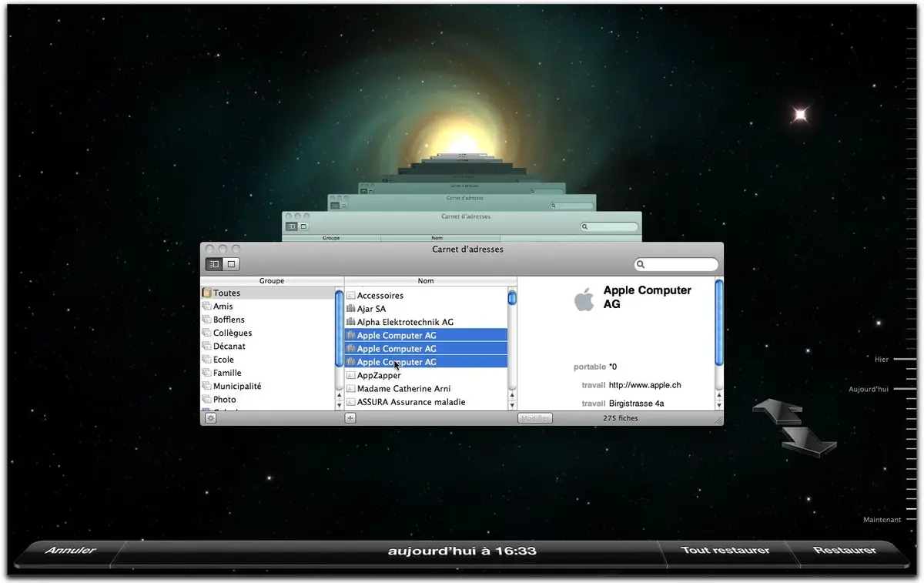
Task: Select the Photo group
Action: (268, 400)
